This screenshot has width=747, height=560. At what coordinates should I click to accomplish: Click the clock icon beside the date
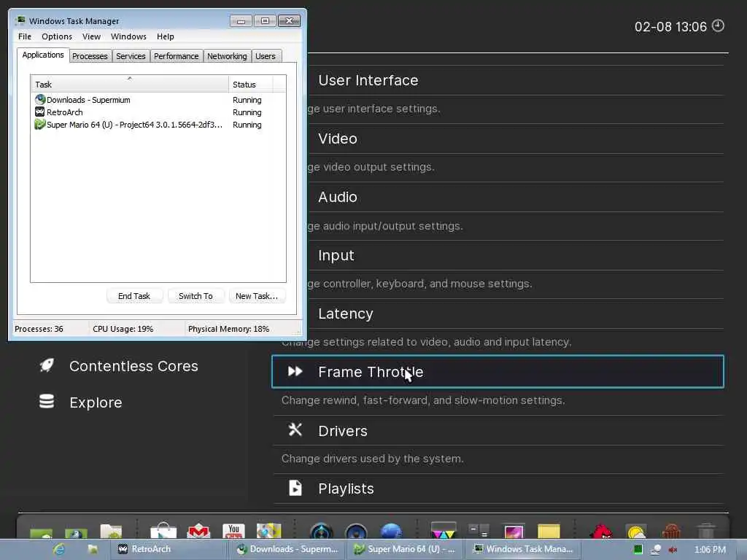[x=718, y=26]
